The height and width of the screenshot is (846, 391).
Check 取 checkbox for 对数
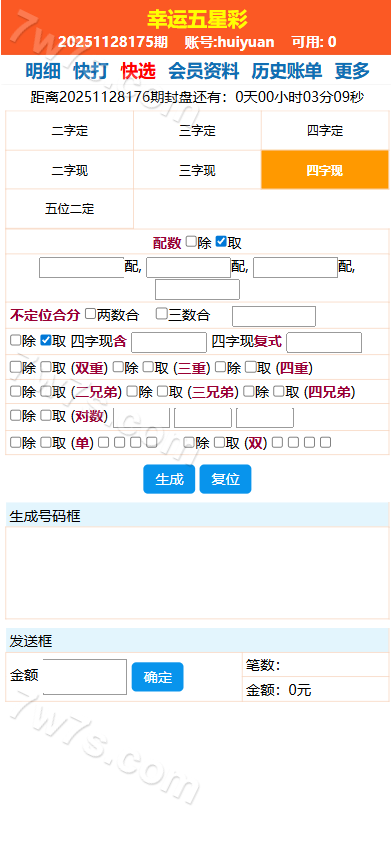(x=46, y=415)
